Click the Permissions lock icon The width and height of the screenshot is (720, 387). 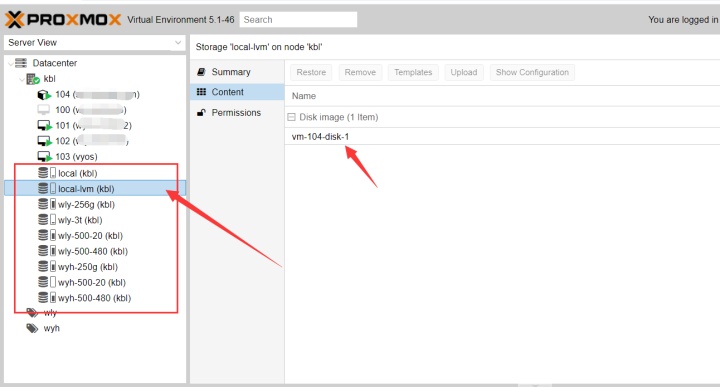pyautogui.click(x=201, y=112)
